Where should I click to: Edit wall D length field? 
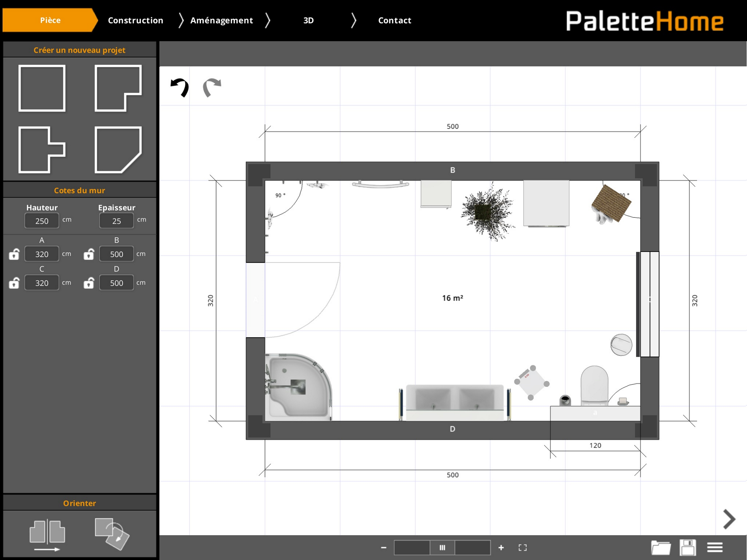pos(116,283)
